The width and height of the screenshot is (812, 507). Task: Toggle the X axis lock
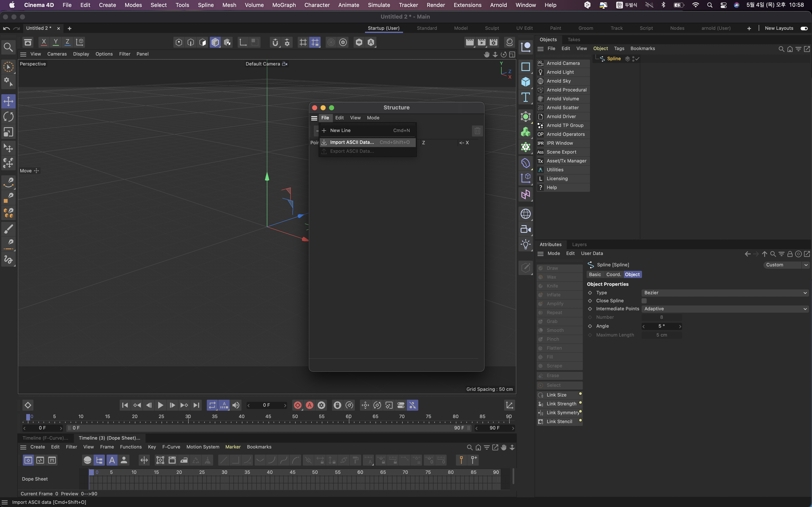[44, 42]
